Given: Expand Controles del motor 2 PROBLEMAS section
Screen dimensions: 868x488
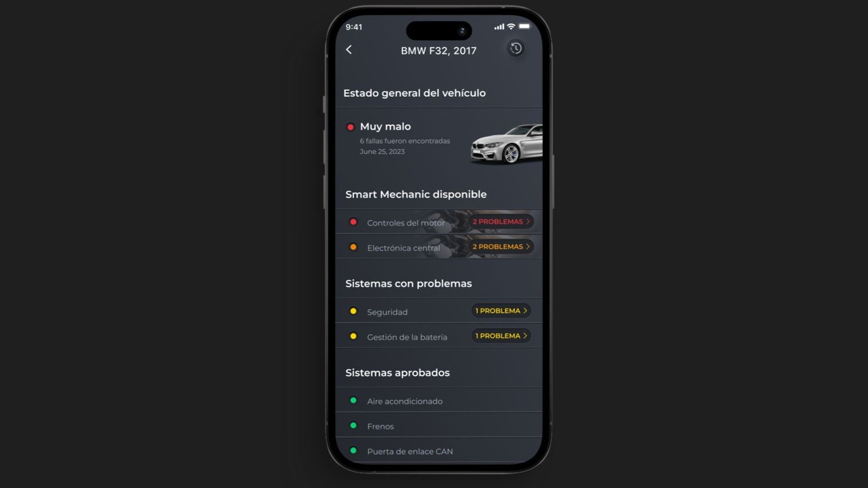Looking at the screenshot, I should tap(501, 222).
